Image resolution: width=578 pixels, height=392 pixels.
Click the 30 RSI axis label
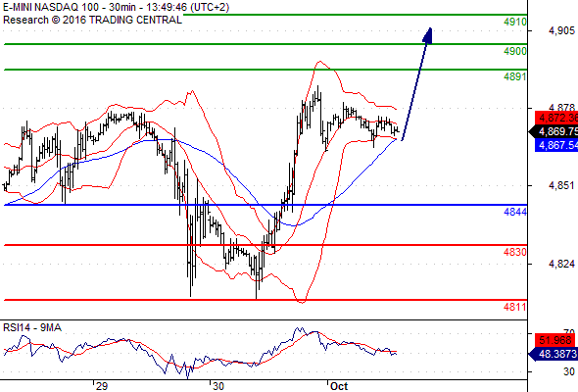click(x=569, y=371)
